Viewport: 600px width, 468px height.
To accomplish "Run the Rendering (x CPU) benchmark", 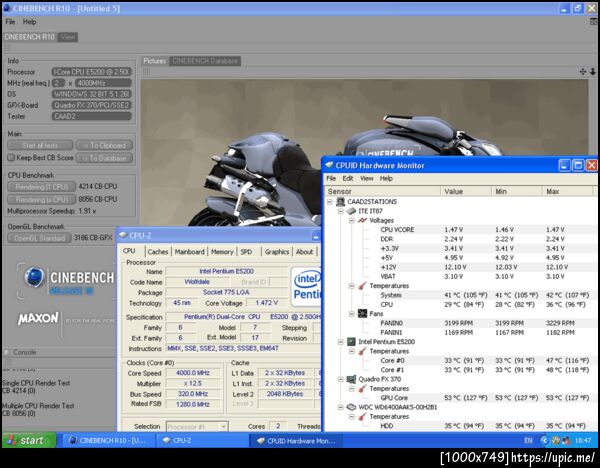I will point(41,199).
